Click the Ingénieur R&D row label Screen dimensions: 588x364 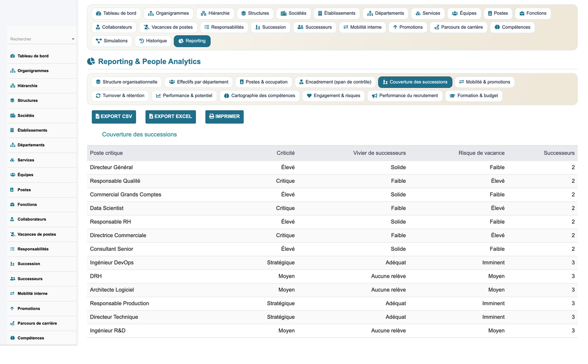(108, 331)
